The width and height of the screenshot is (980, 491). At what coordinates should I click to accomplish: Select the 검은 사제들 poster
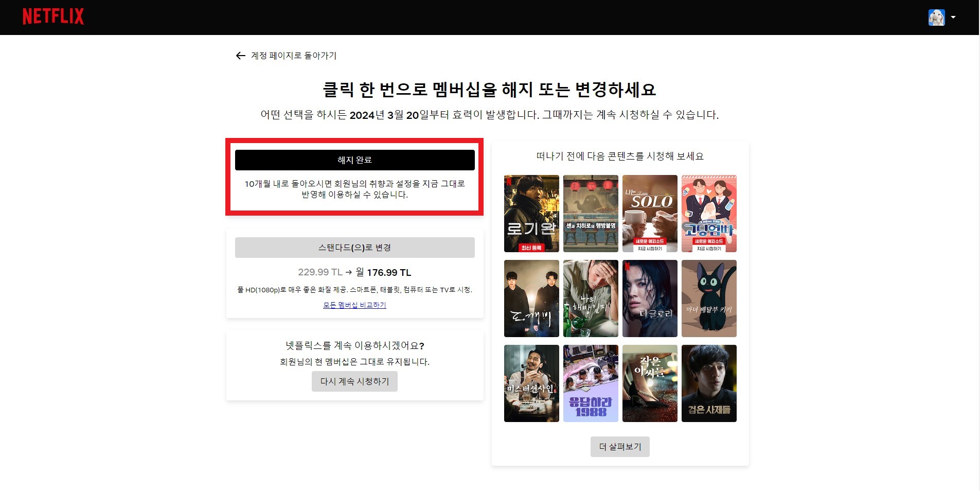click(709, 383)
